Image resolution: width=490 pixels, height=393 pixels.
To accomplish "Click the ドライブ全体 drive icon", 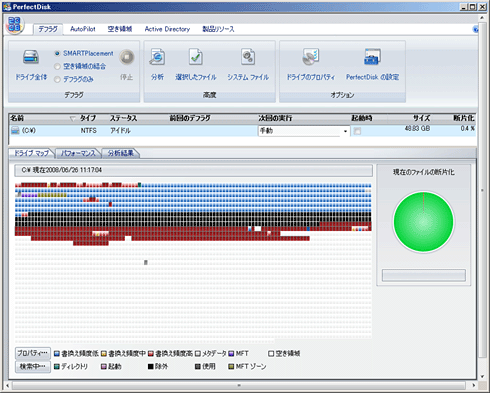I will tap(31, 57).
